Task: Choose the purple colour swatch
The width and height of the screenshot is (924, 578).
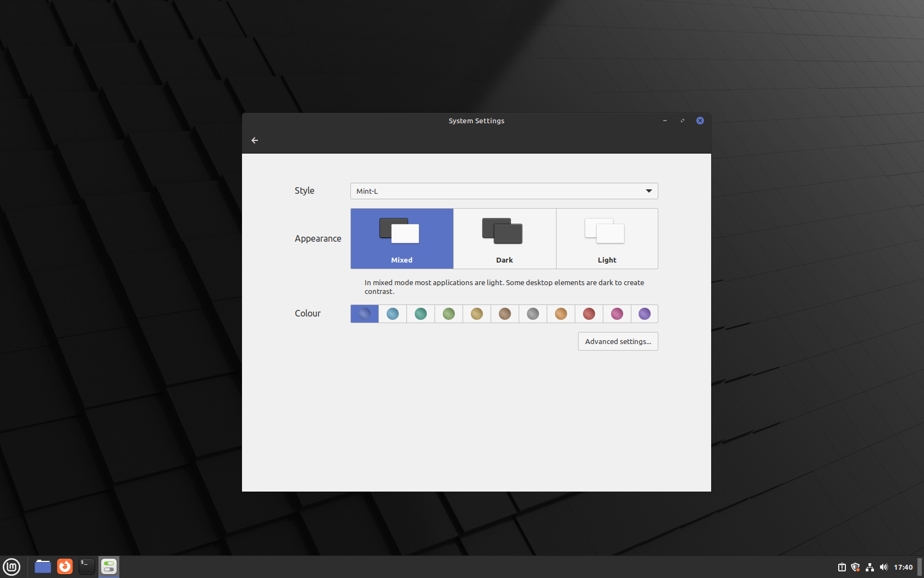Action: (645, 314)
